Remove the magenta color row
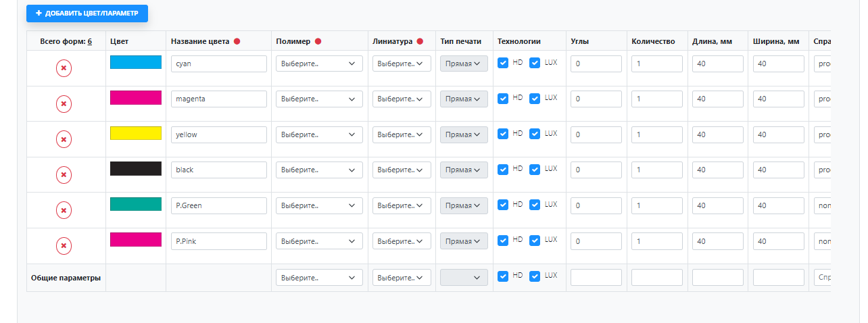Screen dimensions: 868x323 64,104
